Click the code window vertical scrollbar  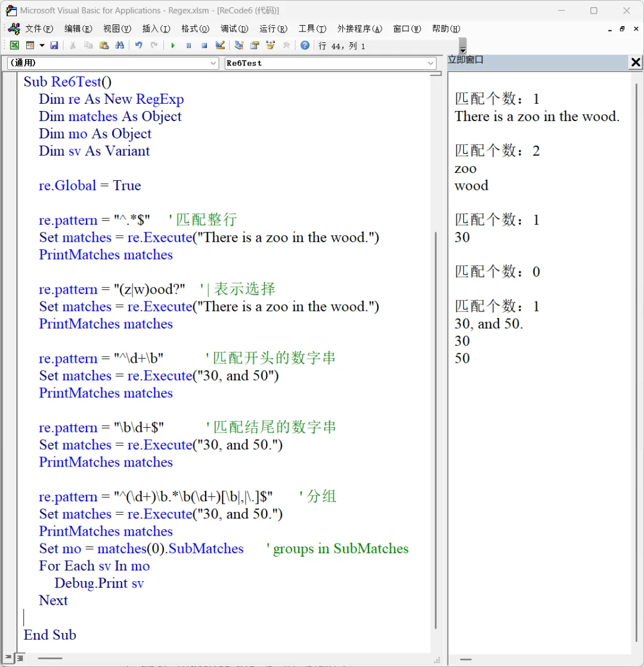(x=436, y=430)
